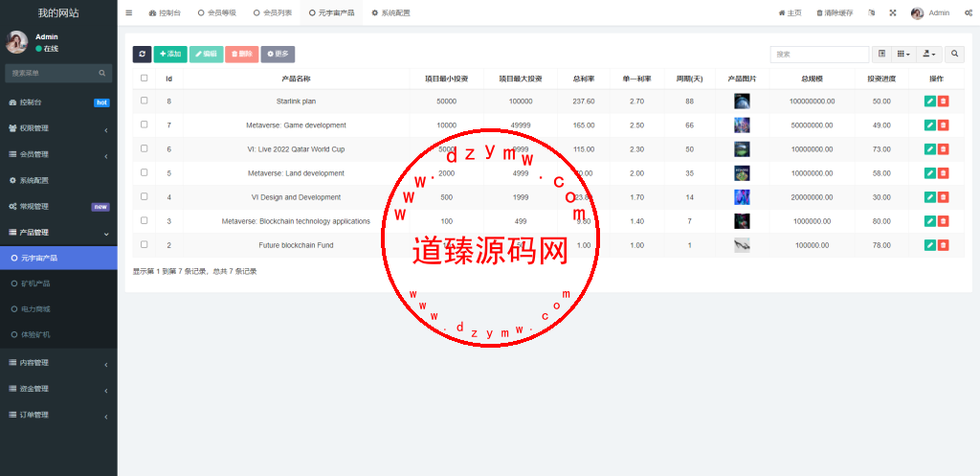Edit Blockchain technology applications row
Screen dimensions: 980x476
(930, 221)
